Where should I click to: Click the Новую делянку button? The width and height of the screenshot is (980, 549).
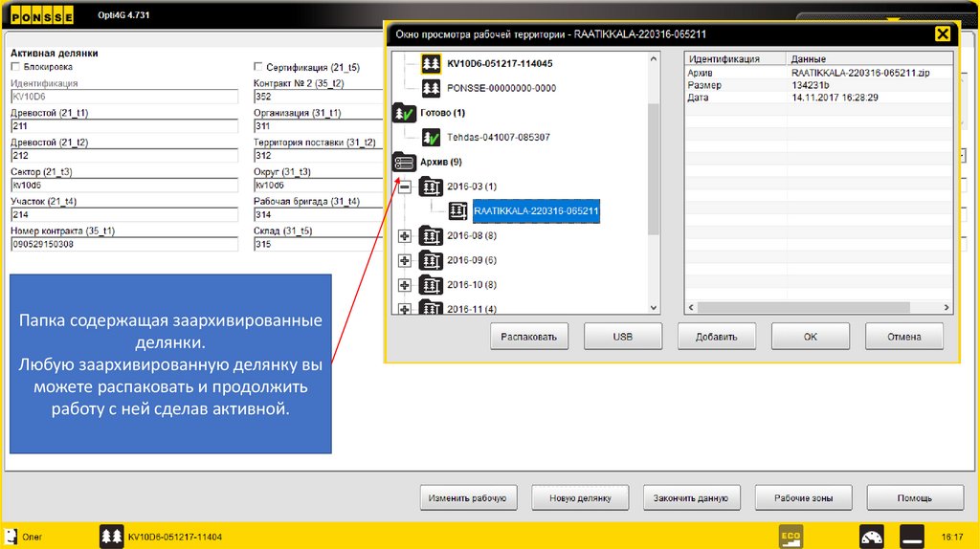click(580, 497)
